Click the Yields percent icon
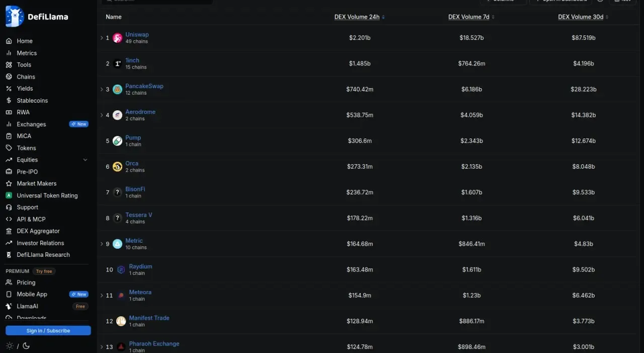 coord(9,89)
